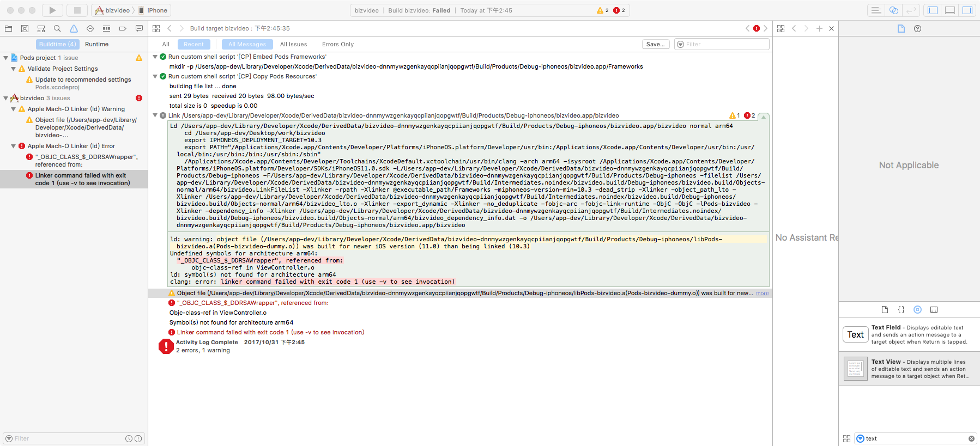Select the Runtime tab
The width and height of the screenshot is (980, 446).
(96, 44)
